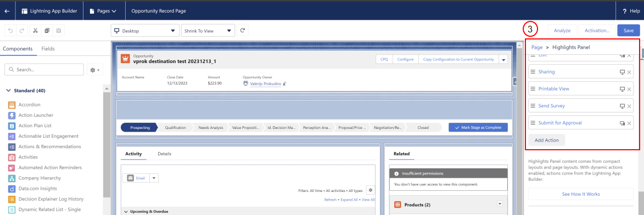This screenshot has width=644, height=215.
Task: Click the component search field
Action: 44,70
